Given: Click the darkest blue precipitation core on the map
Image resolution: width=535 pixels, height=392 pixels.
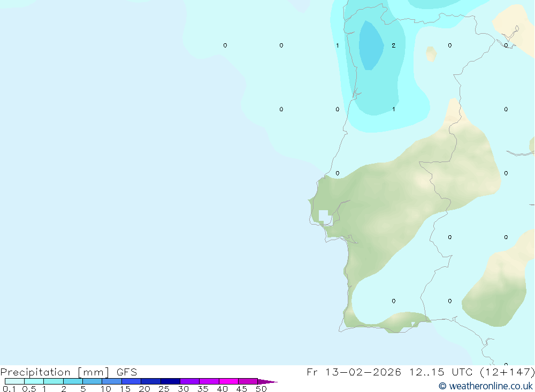Looking at the screenshot, I should [x=371, y=46].
